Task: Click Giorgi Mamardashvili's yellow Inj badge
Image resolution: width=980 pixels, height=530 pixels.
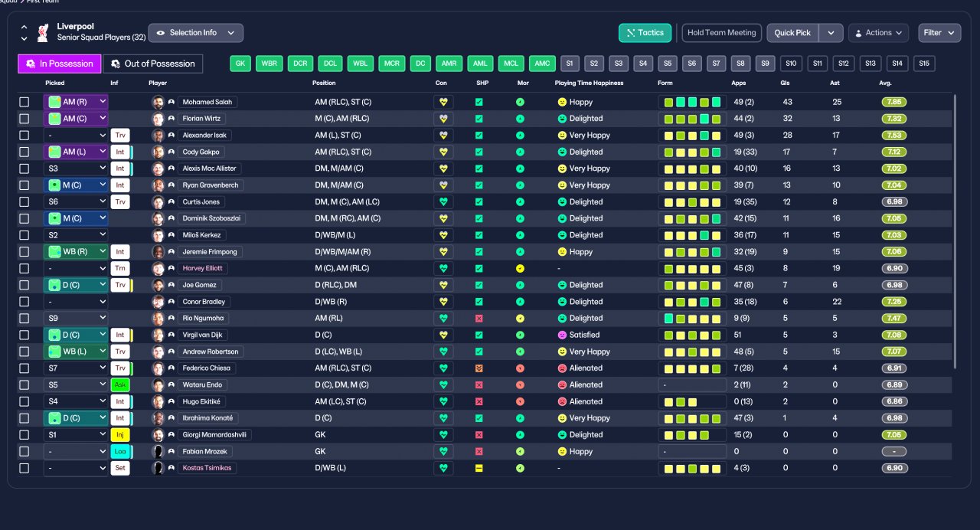Action: coord(120,435)
